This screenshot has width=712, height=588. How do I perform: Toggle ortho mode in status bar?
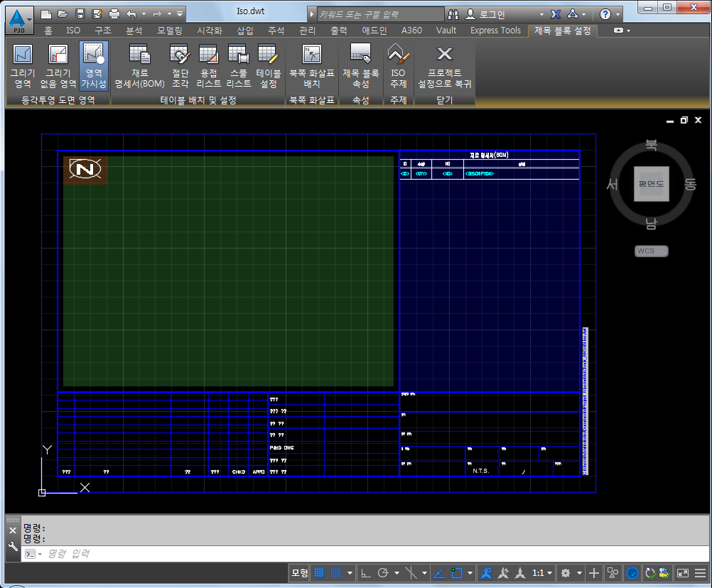click(x=365, y=572)
